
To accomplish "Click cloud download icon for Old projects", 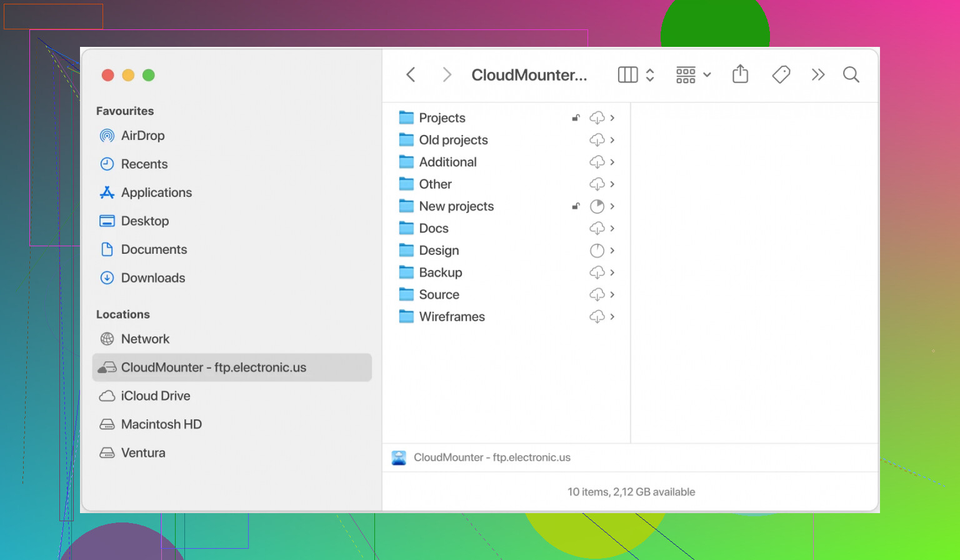I will [597, 140].
